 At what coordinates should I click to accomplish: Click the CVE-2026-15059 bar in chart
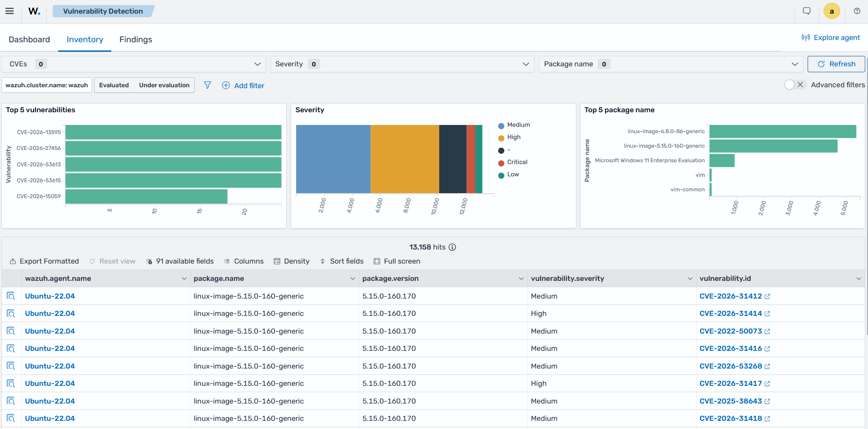click(x=146, y=196)
